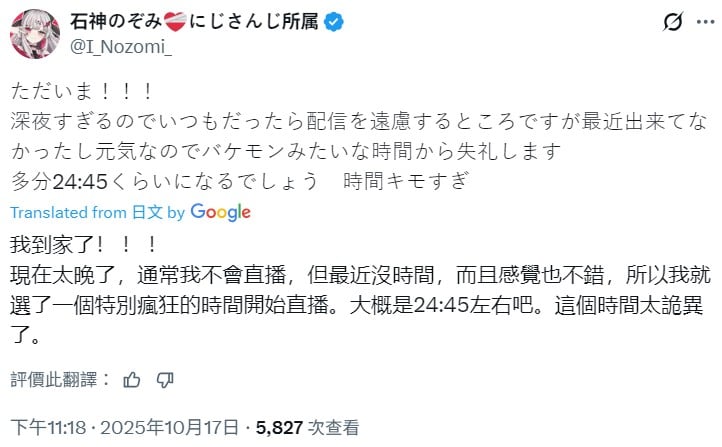Click the 日文 source language text
This screenshot has height=447, width=722.
[145, 212]
